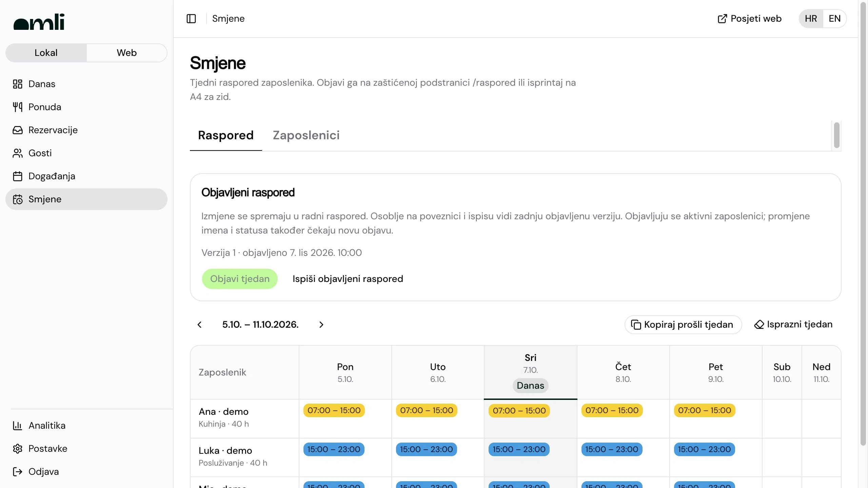Open the Raspored tab

click(226, 135)
